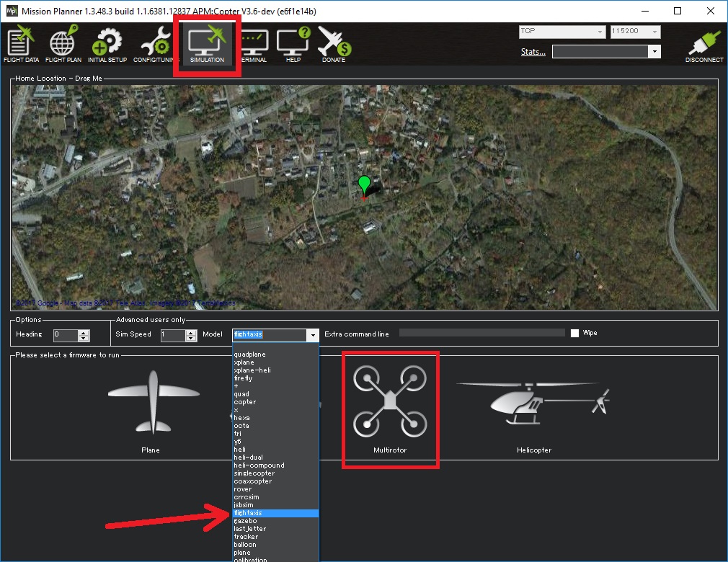The width and height of the screenshot is (728, 562).
Task: Click the Donate icon
Action: coord(333,43)
